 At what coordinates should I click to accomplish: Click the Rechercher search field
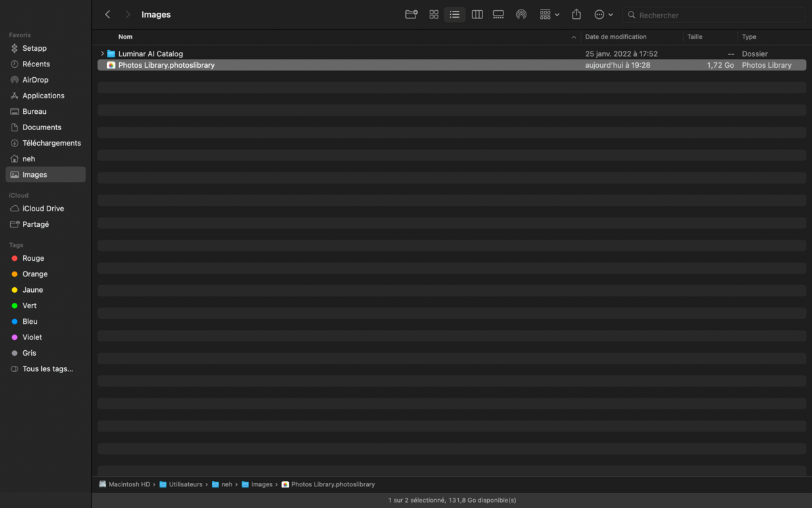714,15
